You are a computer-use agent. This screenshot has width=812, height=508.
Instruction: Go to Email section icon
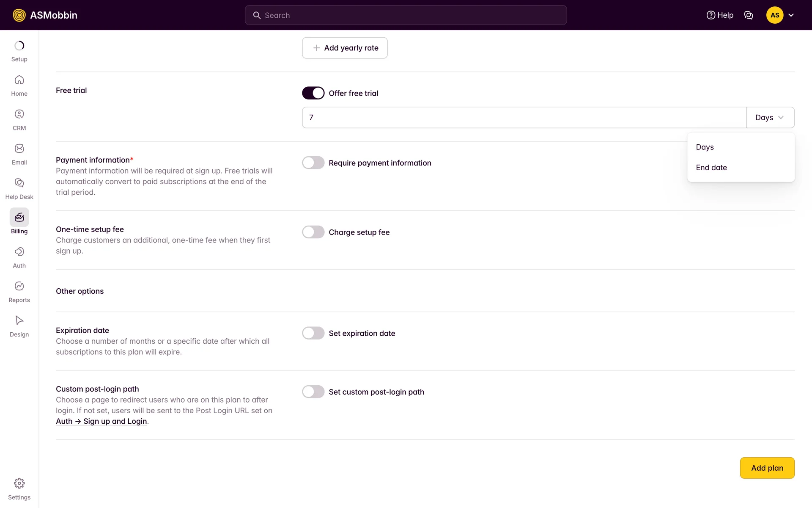pyautogui.click(x=19, y=149)
